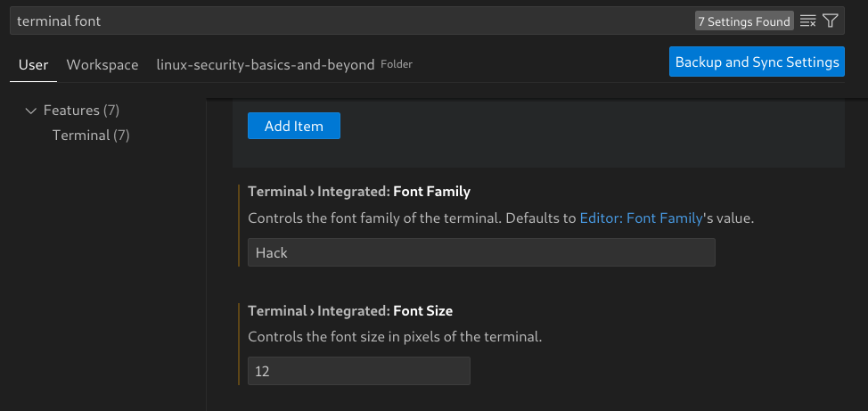Select the Terminal Integrated Font Family setting title
This screenshot has width=868, height=411.
[358, 192]
